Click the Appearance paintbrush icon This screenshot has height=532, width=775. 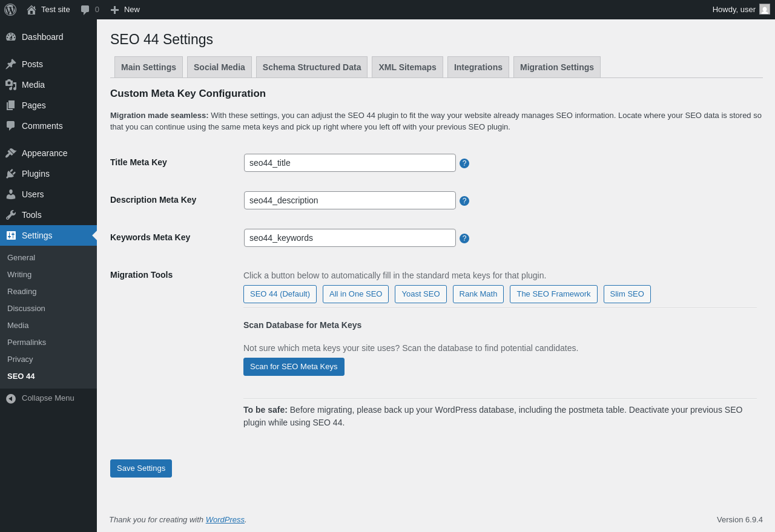coord(11,153)
